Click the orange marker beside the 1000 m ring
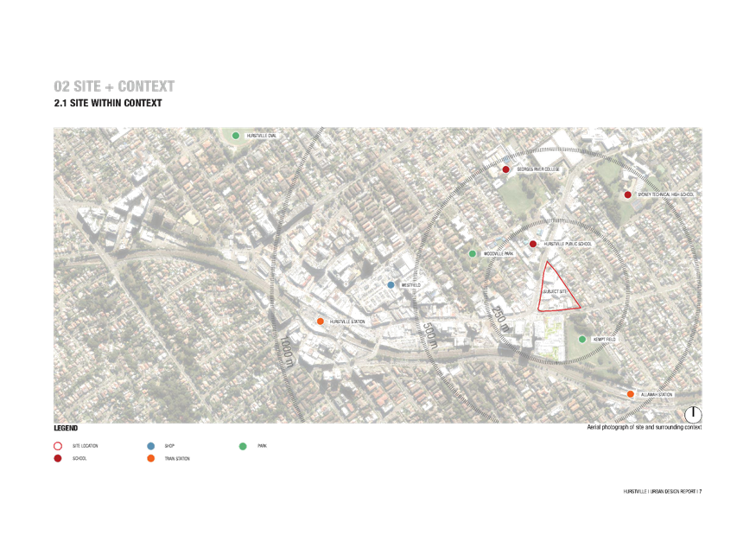This screenshot has height=535, width=756. point(320,322)
